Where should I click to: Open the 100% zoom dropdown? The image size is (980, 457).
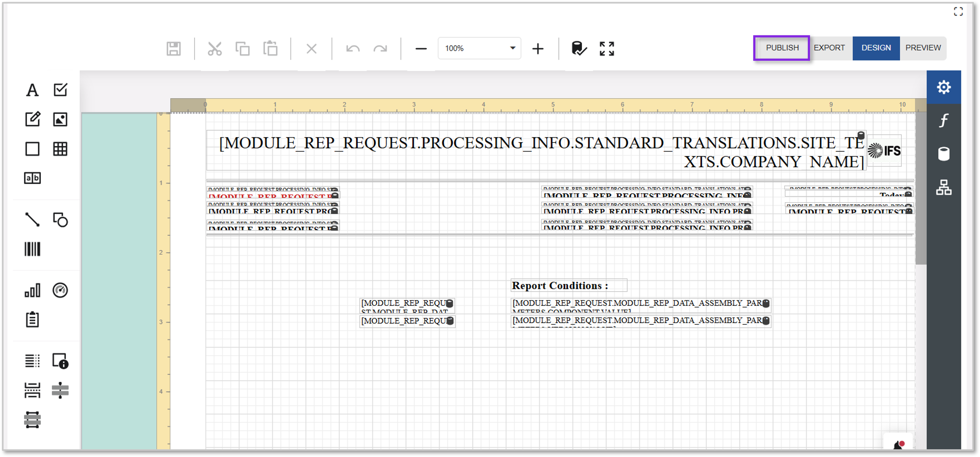(x=479, y=48)
